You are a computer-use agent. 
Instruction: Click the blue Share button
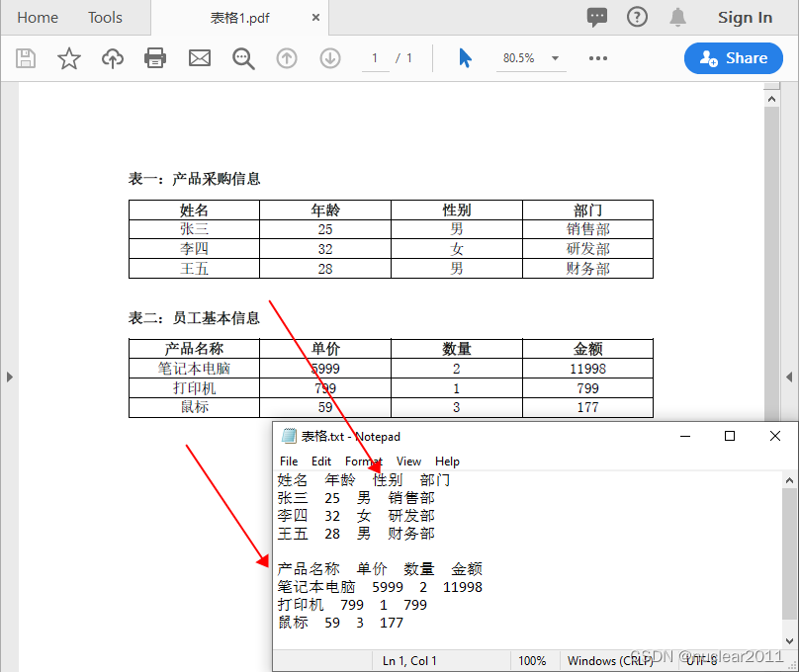click(x=733, y=58)
